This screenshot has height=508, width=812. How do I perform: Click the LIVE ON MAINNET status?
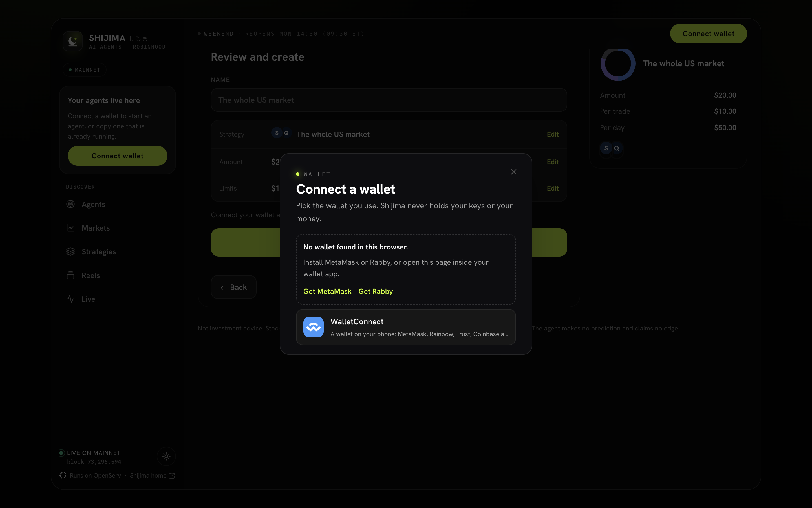(94, 453)
